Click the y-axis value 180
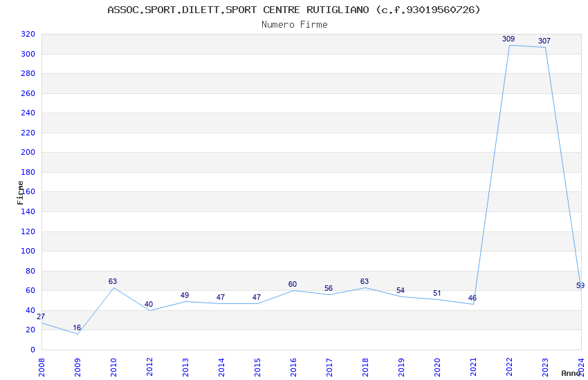This screenshot has height=380, width=588. 28,172
